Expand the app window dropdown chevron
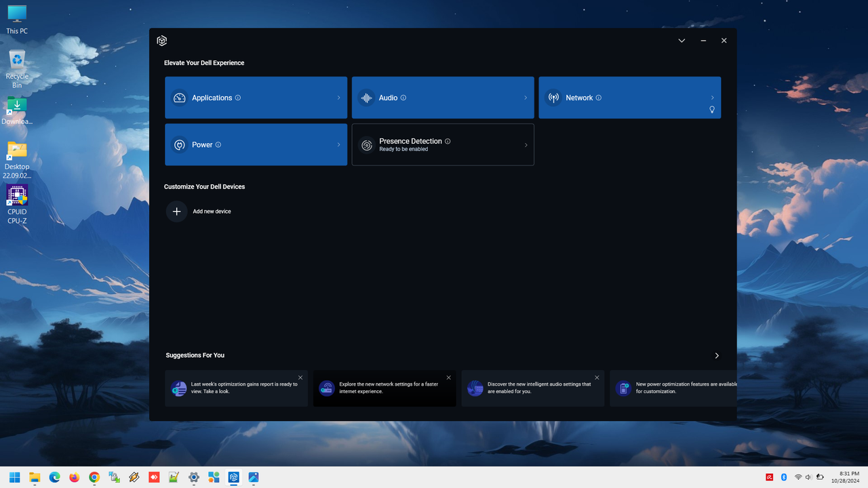This screenshot has height=488, width=868. [x=682, y=40]
